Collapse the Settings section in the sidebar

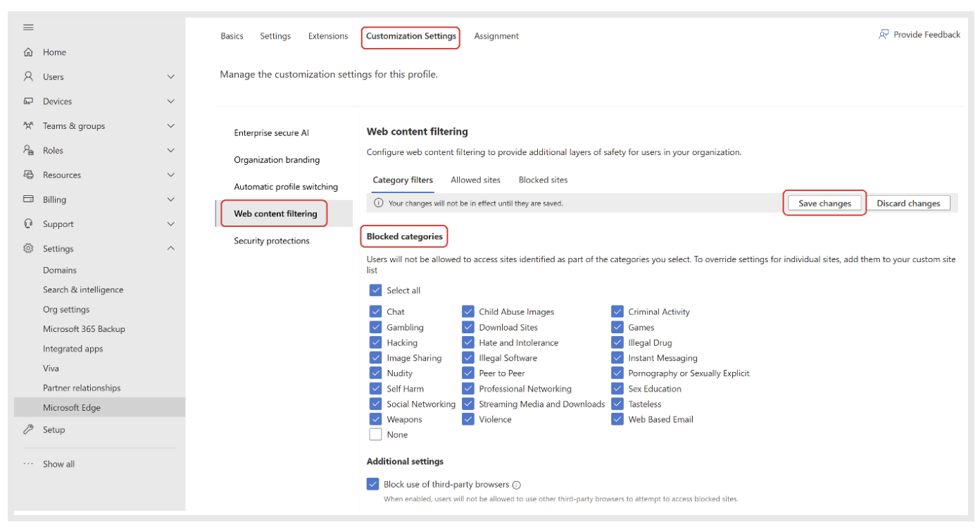click(170, 248)
